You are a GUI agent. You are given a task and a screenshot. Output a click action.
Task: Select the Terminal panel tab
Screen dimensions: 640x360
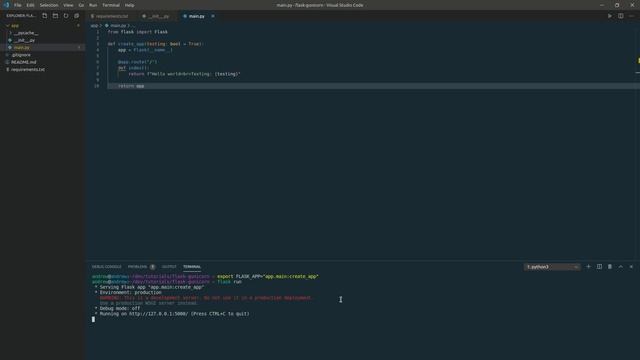(192, 267)
